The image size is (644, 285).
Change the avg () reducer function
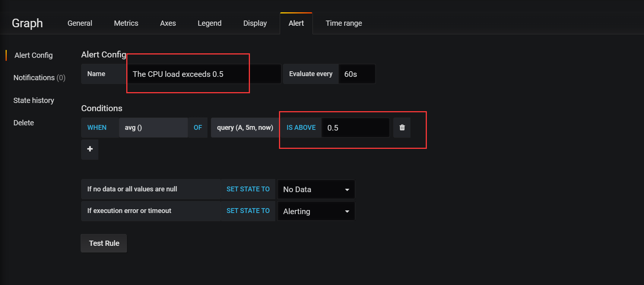[153, 128]
